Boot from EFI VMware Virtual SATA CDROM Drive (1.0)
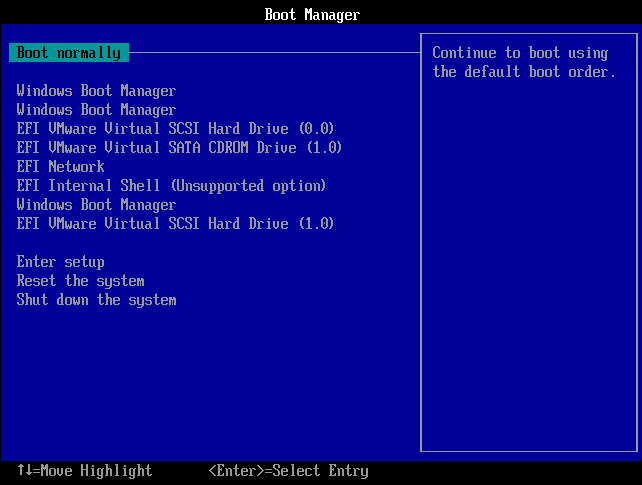Image resolution: width=642 pixels, height=485 pixels. click(179, 148)
